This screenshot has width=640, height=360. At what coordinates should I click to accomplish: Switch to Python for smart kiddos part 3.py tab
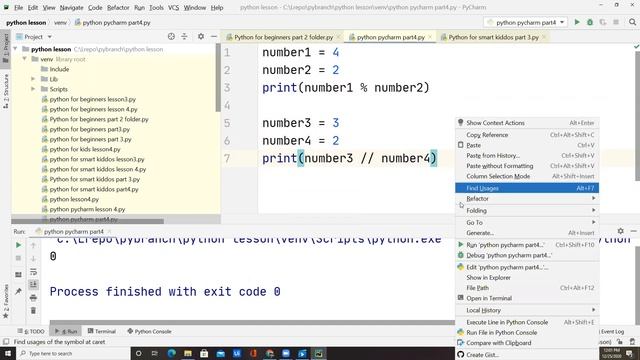pos(493,37)
